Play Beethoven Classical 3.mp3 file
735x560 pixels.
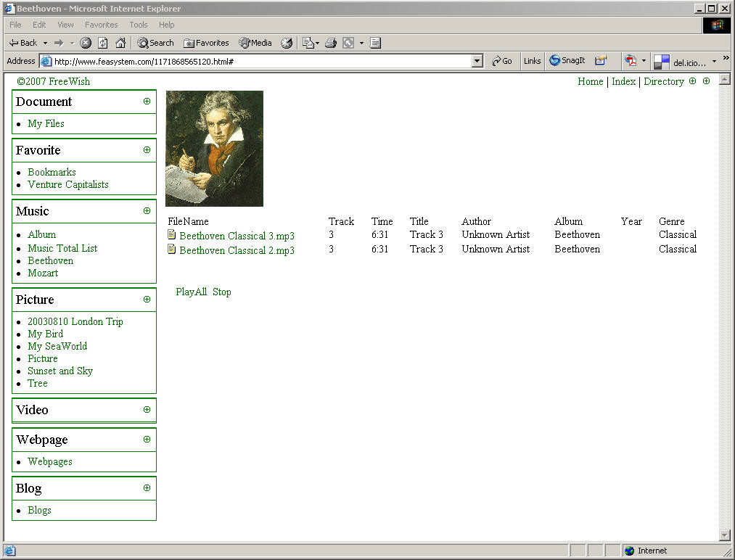237,236
